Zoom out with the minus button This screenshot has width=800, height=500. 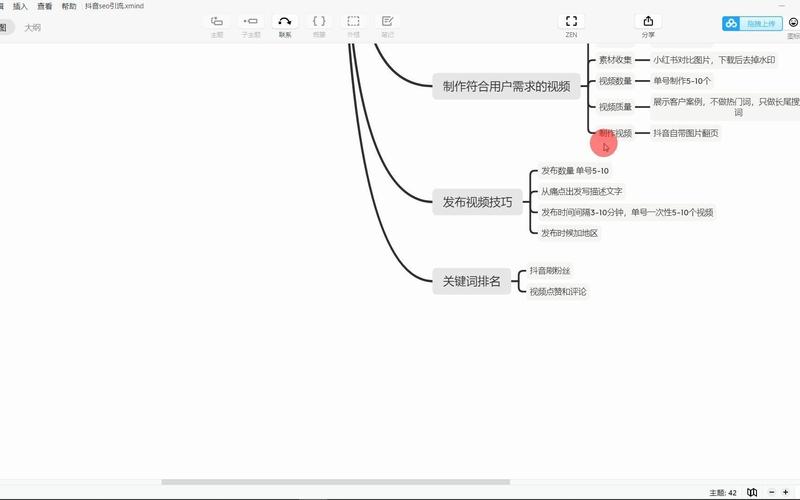(771, 492)
